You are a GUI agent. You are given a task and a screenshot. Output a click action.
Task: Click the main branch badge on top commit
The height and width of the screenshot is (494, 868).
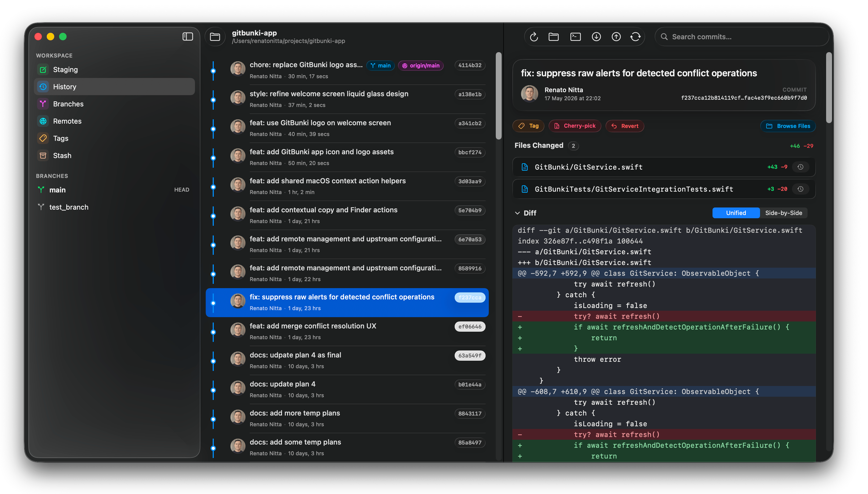(381, 66)
